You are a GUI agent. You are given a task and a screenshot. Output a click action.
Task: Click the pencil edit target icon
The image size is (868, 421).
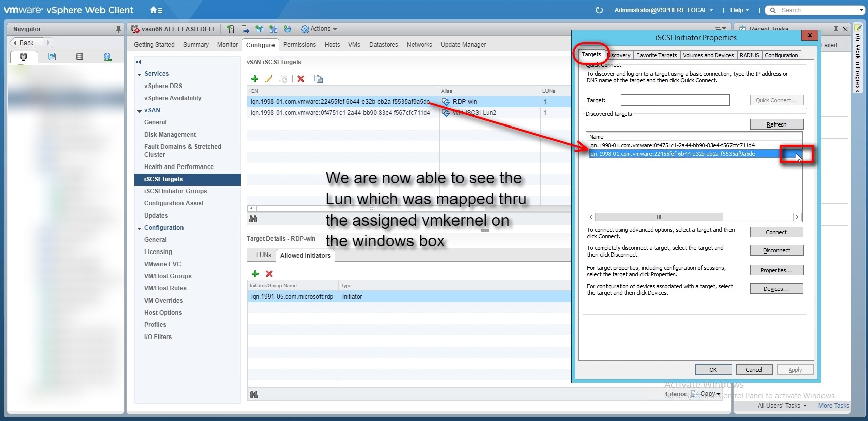tap(269, 79)
